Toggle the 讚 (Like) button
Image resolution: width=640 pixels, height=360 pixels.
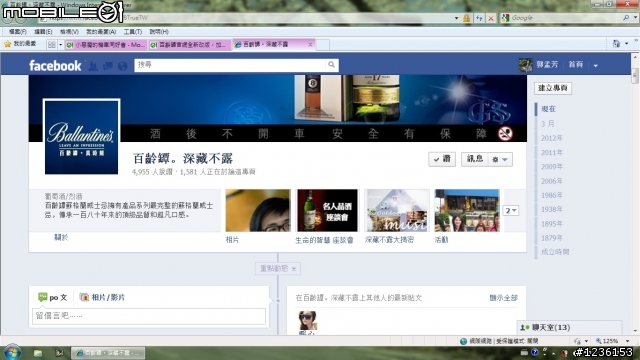(x=442, y=159)
